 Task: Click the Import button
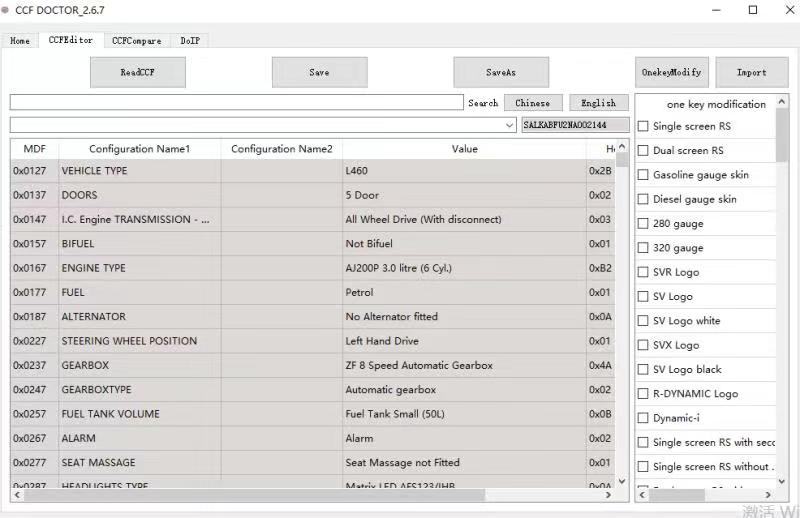[751, 72]
